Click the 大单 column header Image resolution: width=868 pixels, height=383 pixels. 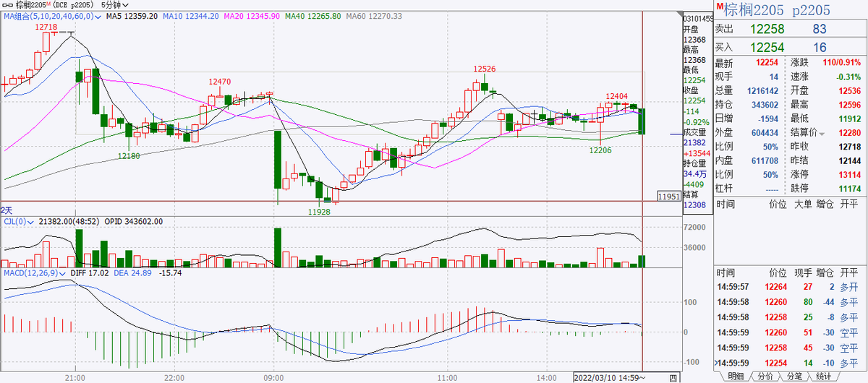(801, 205)
